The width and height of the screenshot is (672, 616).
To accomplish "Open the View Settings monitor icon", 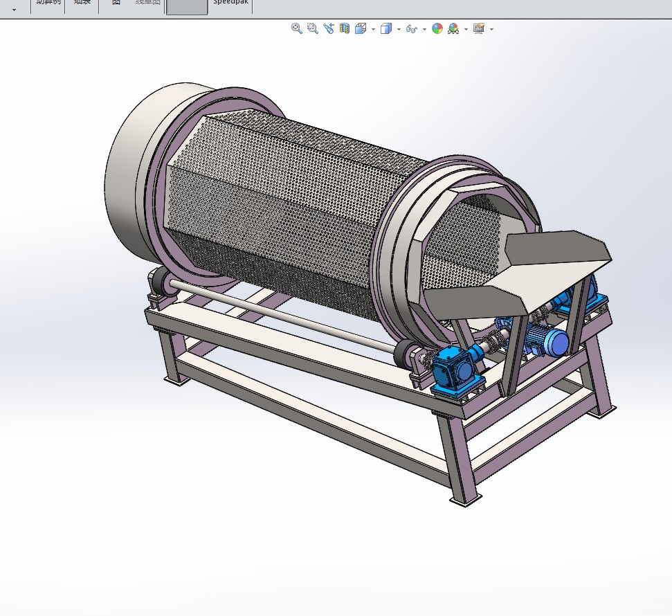I will [479, 28].
